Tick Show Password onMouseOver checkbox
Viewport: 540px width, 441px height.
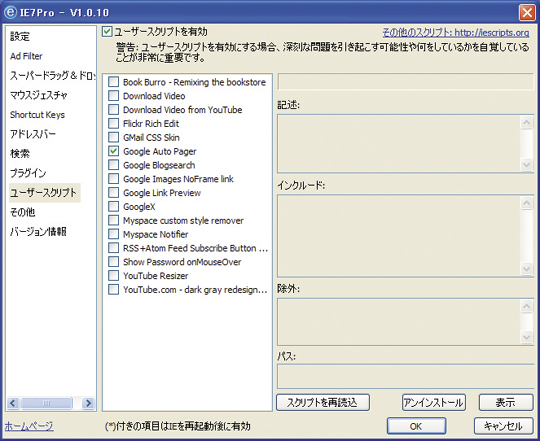(x=113, y=262)
